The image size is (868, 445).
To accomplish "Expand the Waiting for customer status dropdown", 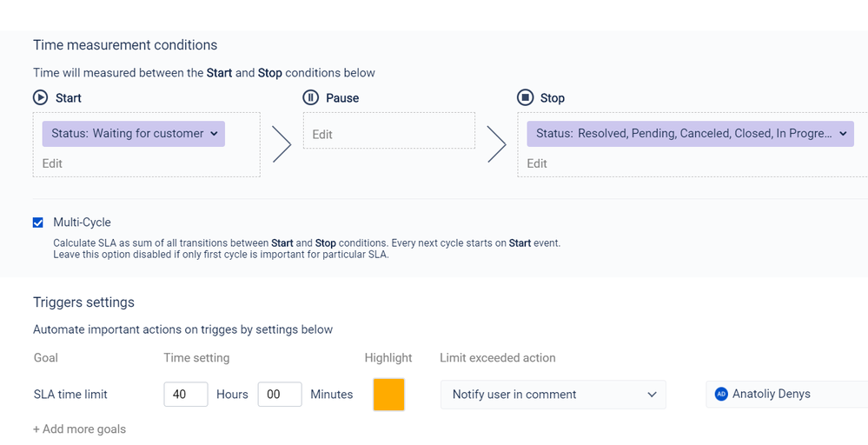I will 215,134.
